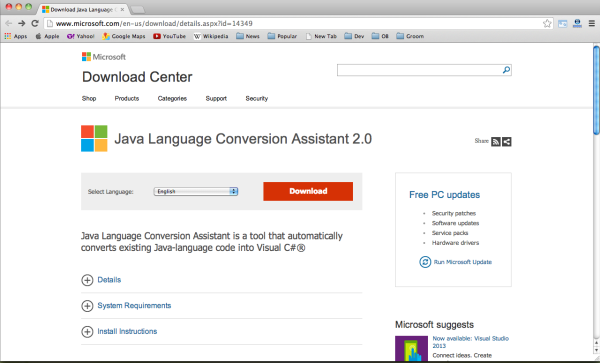Bookmark this page with the star icon
The width and height of the screenshot is (600, 363).
tap(547, 23)
